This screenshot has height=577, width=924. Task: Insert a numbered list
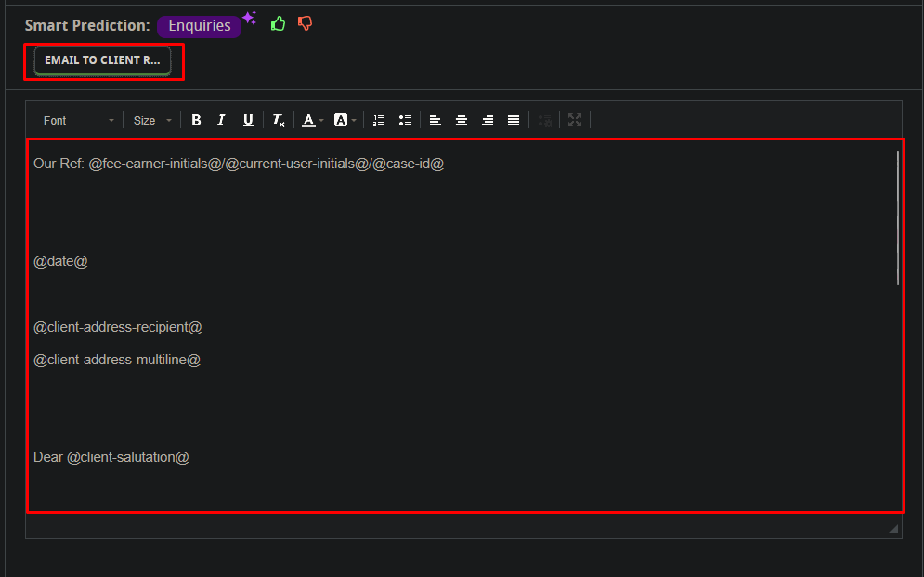378,120
